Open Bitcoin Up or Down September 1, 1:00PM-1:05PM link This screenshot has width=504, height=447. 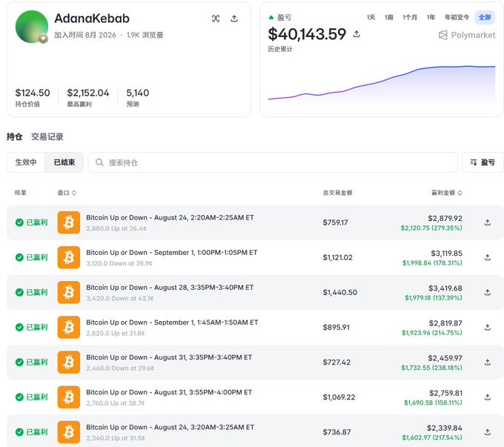(x=172, y=253)
